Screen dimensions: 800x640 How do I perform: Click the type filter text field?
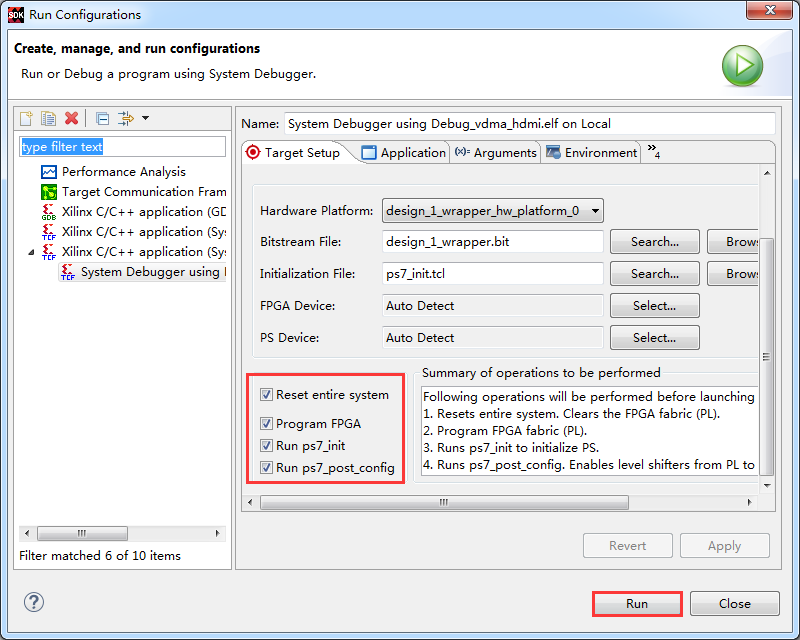point(122,147)
